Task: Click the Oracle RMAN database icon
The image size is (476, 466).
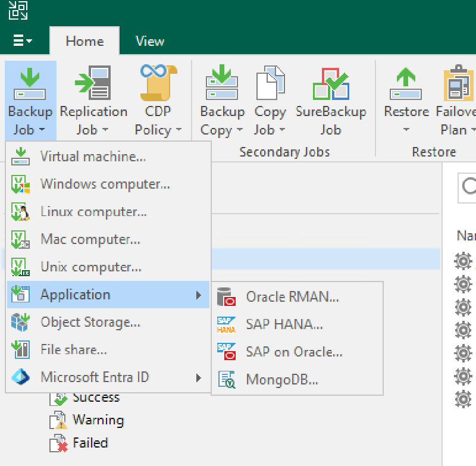Action: (227, 296)
